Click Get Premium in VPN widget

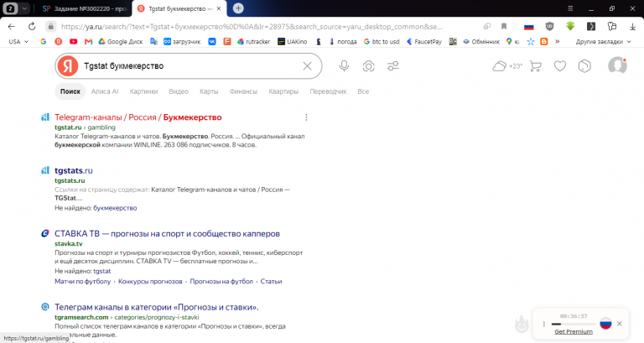pyautogui.click(x=574, y=331)
